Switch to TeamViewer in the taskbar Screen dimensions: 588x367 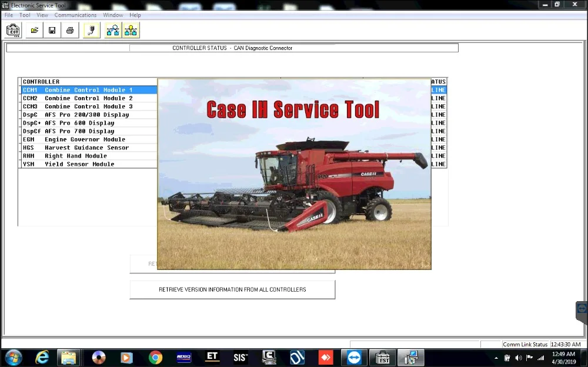pos(354,358)
